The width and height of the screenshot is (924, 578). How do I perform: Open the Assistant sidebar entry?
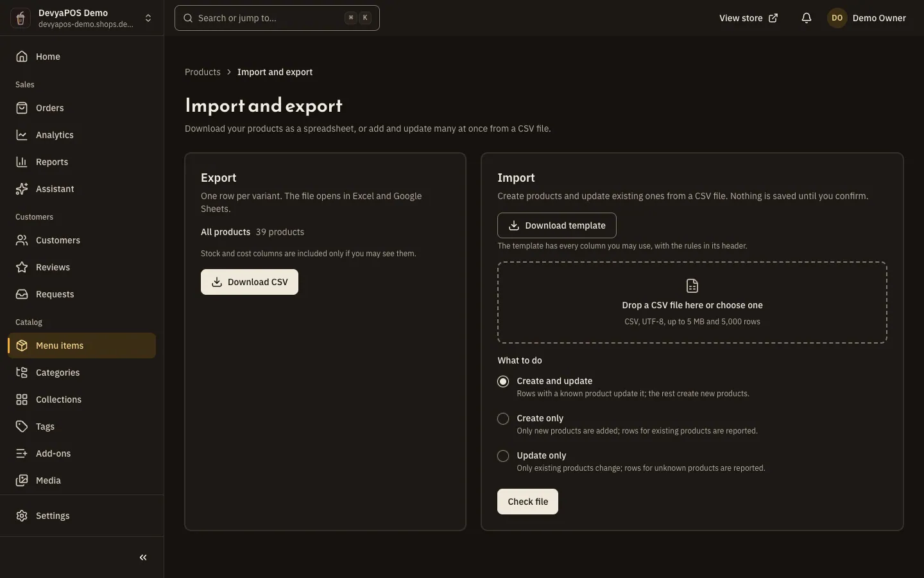82,189
